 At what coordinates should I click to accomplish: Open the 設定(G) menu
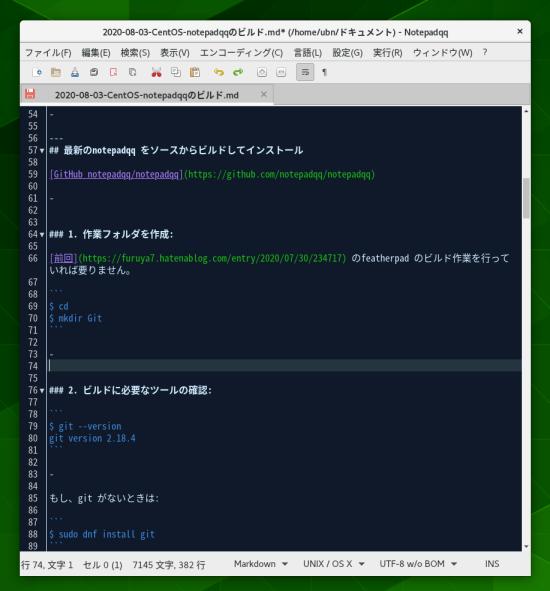click(x=347, y=53)
